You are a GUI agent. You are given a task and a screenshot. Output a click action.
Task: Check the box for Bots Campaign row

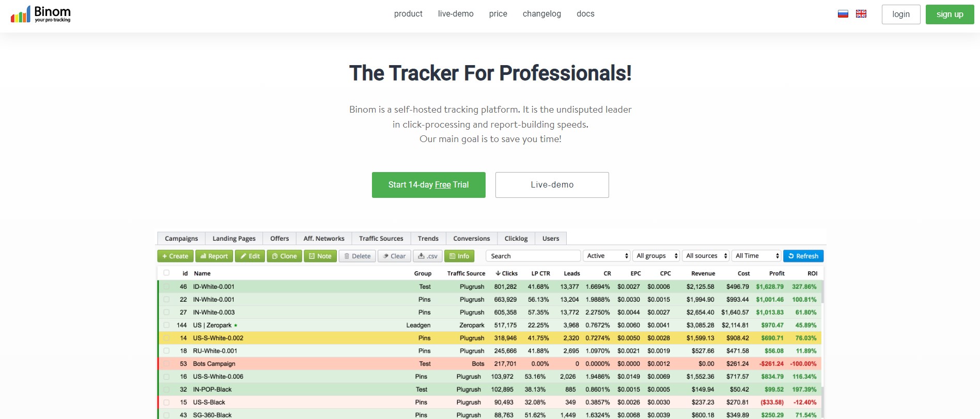(166, 364)
